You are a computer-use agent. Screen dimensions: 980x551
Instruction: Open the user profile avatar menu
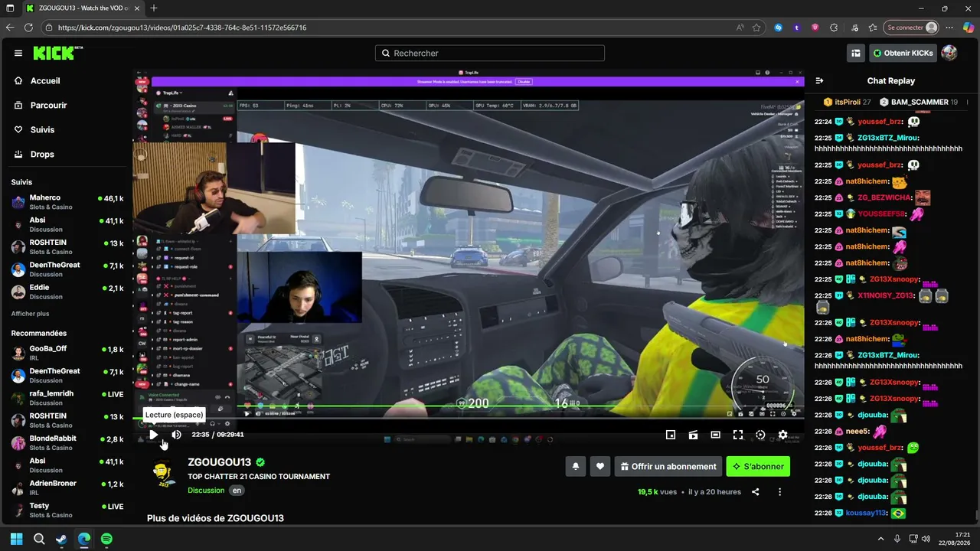click(949, 53)
